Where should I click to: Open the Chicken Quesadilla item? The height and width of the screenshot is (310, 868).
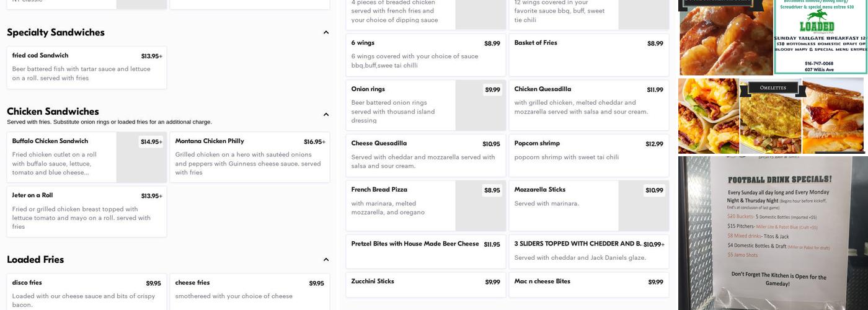pos(588,105)
